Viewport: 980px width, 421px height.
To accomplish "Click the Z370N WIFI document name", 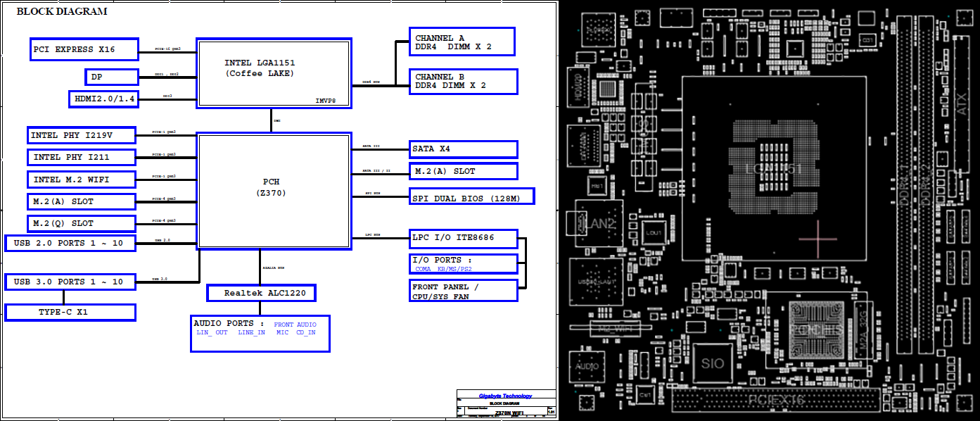I will point(509,413).
